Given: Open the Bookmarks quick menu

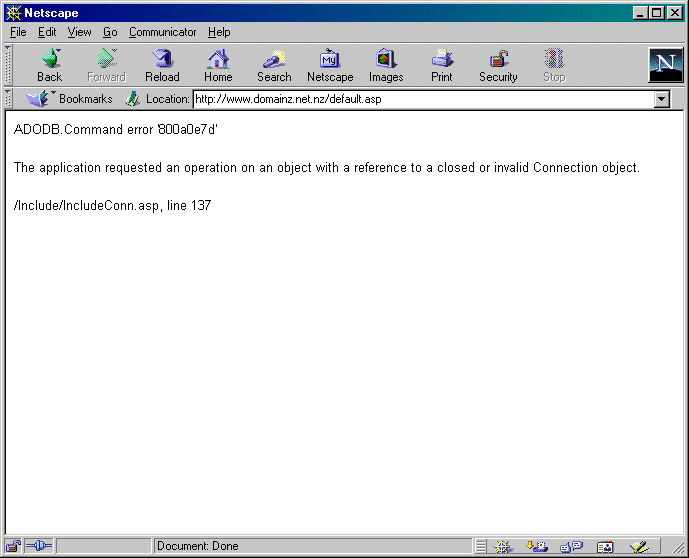Looking at the screenshot, I should 70,99.
